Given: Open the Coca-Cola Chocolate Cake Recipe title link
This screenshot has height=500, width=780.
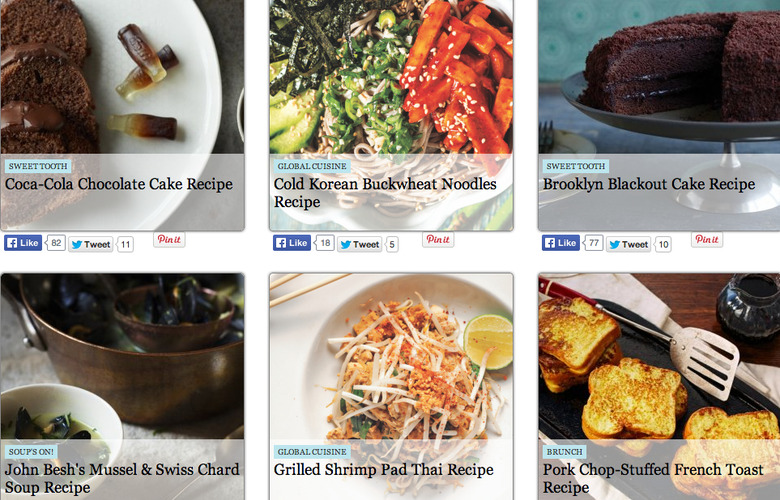Looking at the screenshot, I should tap(119, 184).
